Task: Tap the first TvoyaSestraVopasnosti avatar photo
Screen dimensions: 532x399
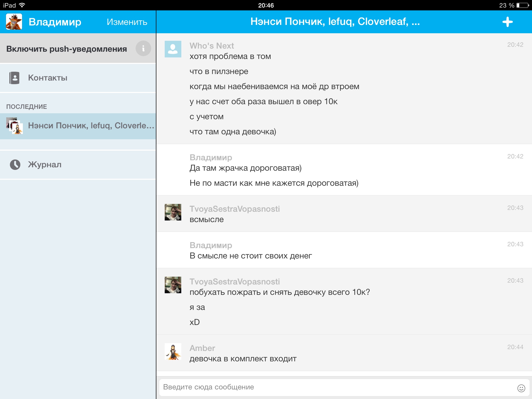Action: [x=173, y=212]
